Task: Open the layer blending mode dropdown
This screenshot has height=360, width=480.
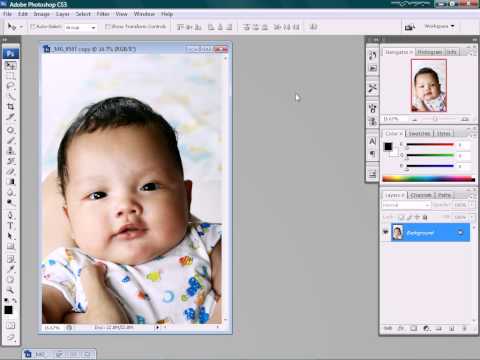Action: point(406,205)
